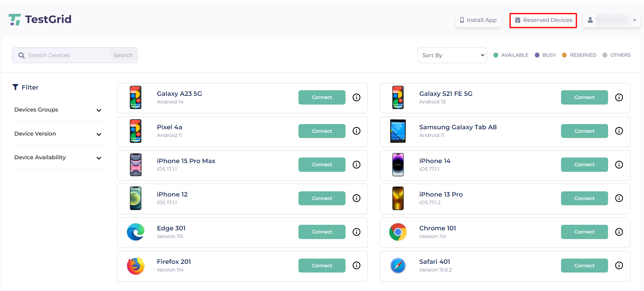
Task: Open info for iPhone 13 Pro
Action: (619, 198)
